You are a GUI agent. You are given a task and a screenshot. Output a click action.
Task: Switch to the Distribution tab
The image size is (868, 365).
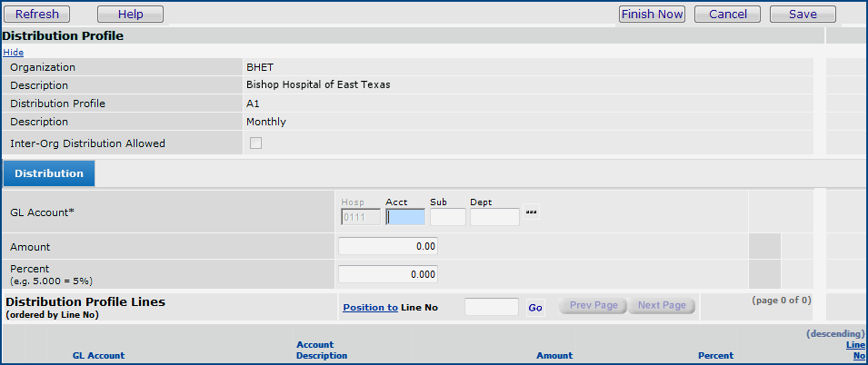point(49,173)
